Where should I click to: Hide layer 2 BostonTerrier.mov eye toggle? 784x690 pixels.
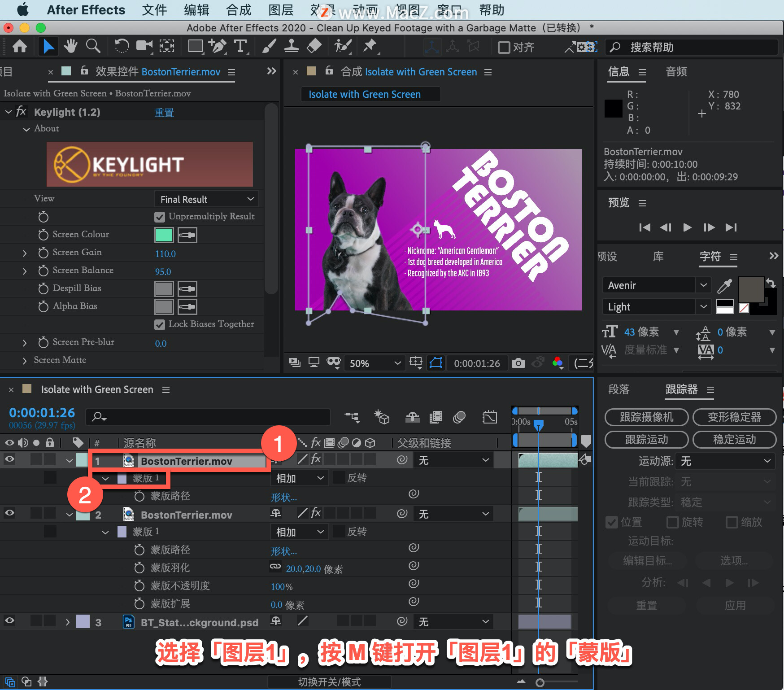tap(9, 513)
